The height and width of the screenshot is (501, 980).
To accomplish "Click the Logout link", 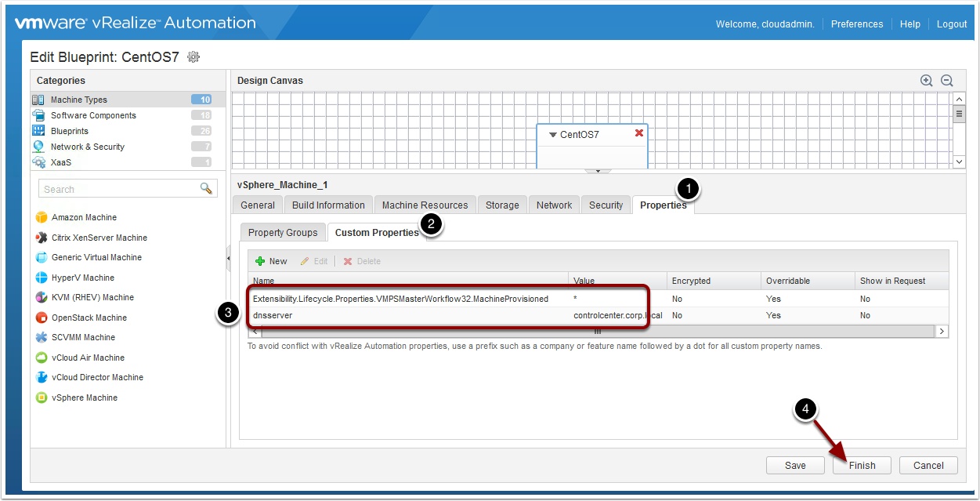I will tap(952, 24).
